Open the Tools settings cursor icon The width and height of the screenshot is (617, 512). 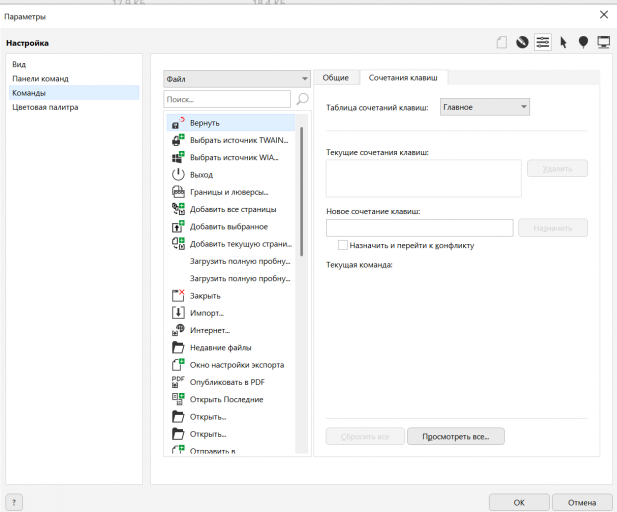click(x=563, y=42)
